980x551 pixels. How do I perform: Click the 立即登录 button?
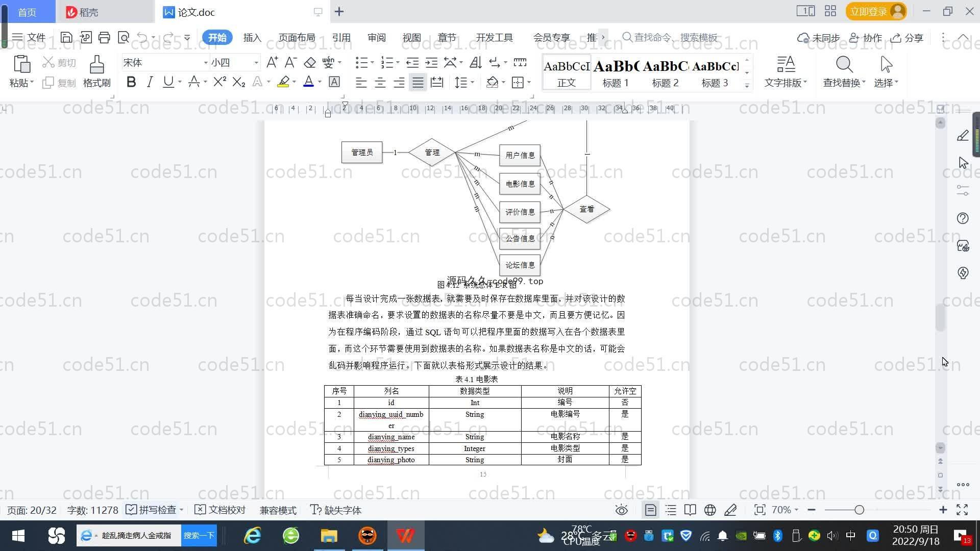(876, 11)
